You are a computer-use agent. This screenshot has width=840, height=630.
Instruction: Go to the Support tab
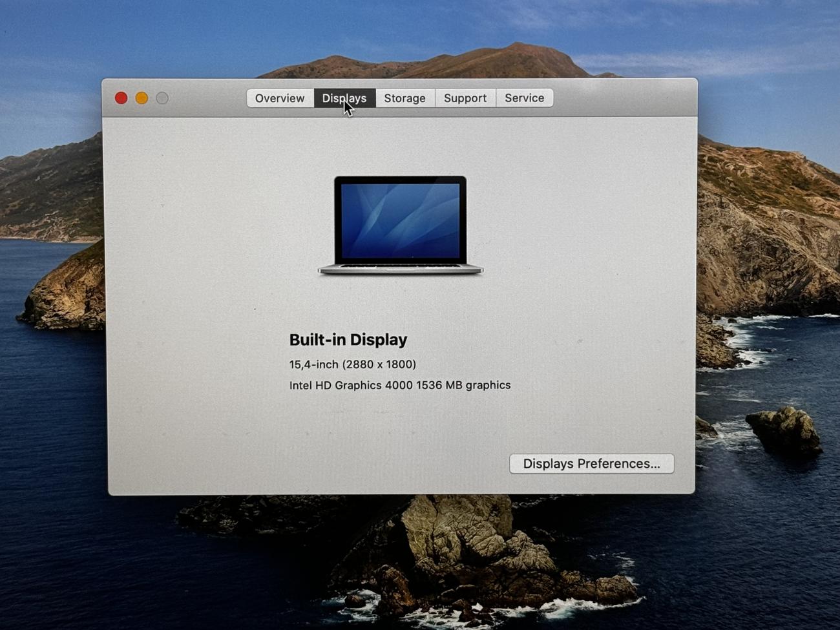pos(465,98)
